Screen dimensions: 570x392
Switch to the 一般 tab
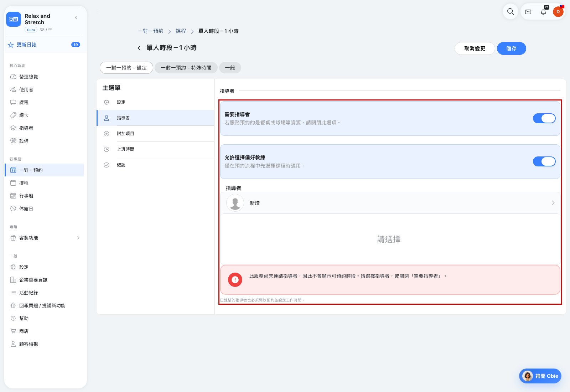(230, 68)
